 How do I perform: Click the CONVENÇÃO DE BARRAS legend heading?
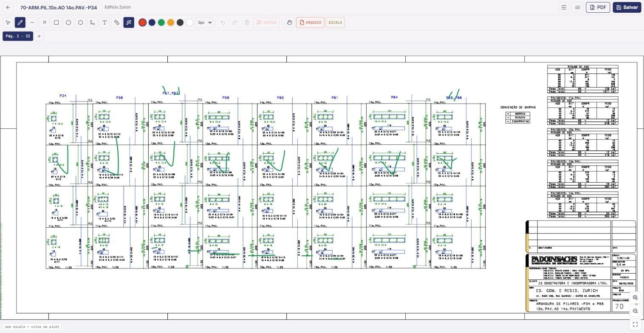tap(518, 107)
